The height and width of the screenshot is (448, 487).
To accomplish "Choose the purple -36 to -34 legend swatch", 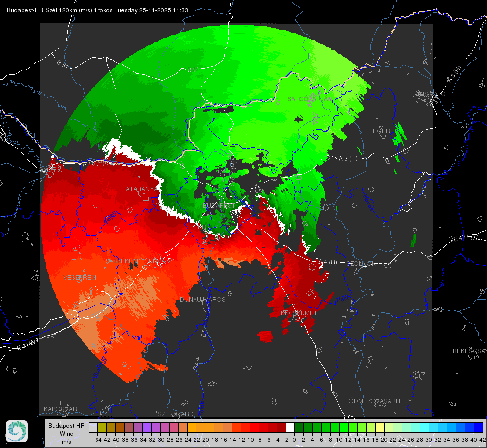I will coord(138,427).
